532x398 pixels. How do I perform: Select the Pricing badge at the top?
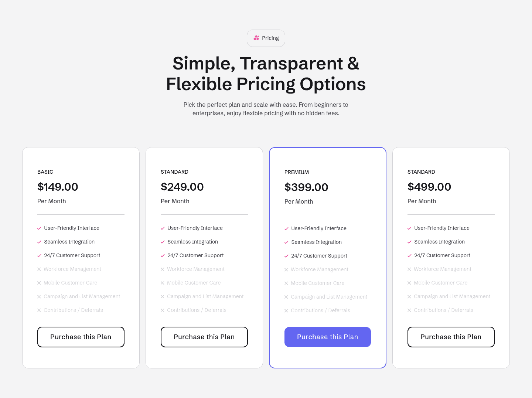(x=266, y=38)
